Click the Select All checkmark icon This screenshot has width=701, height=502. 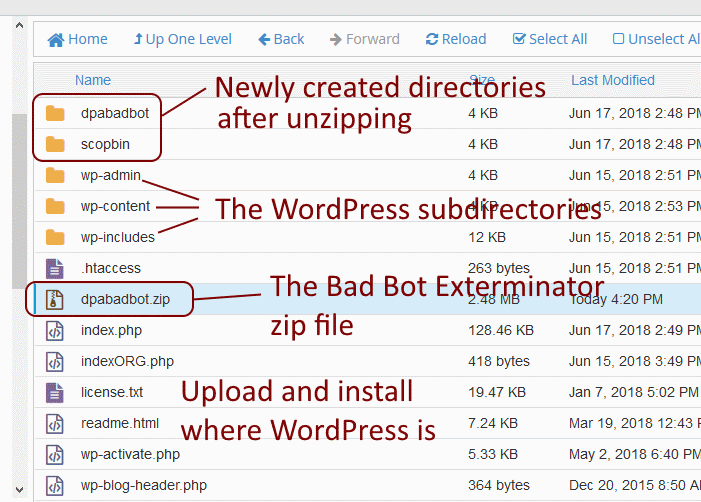[x=519, y=39]
